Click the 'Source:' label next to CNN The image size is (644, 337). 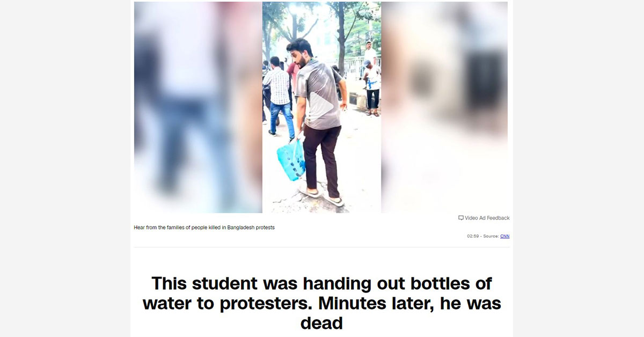pyautogui.click(x=491, y=236)
